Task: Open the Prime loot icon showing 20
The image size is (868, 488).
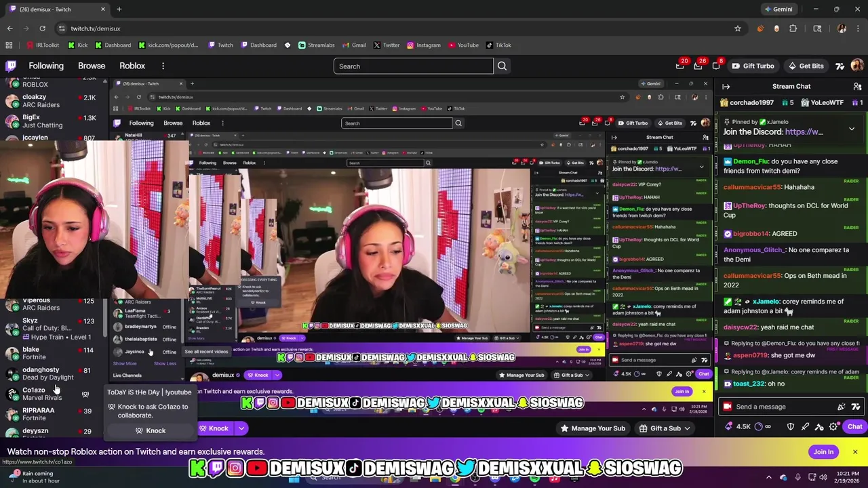Action: click(x=680, y=66)
